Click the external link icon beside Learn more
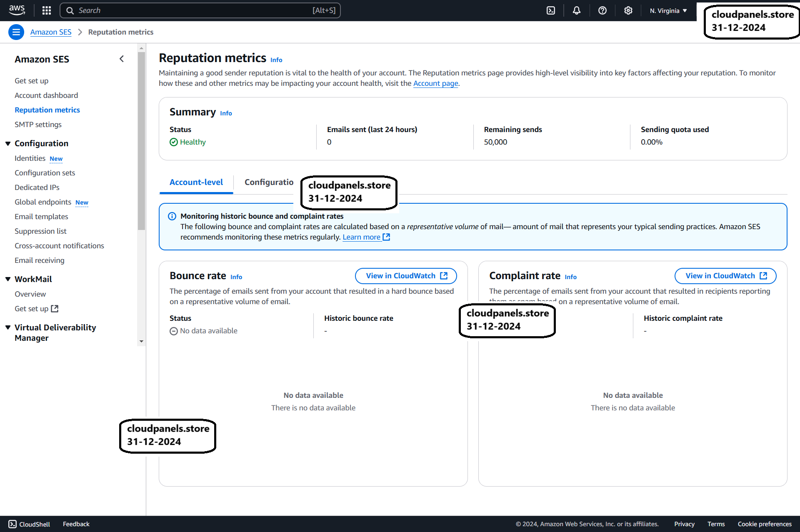The width and height of the screenshot is (800, 532). tap(386, 237)
